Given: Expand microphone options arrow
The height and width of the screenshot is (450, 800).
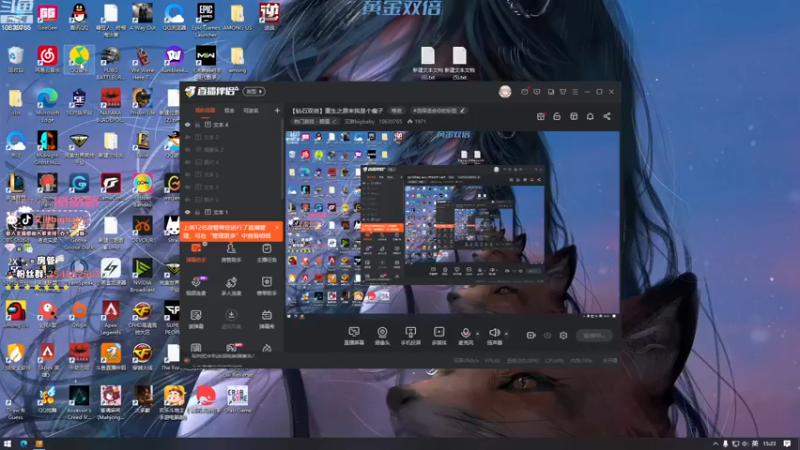Looking at the screenshot, I should 478,334.
